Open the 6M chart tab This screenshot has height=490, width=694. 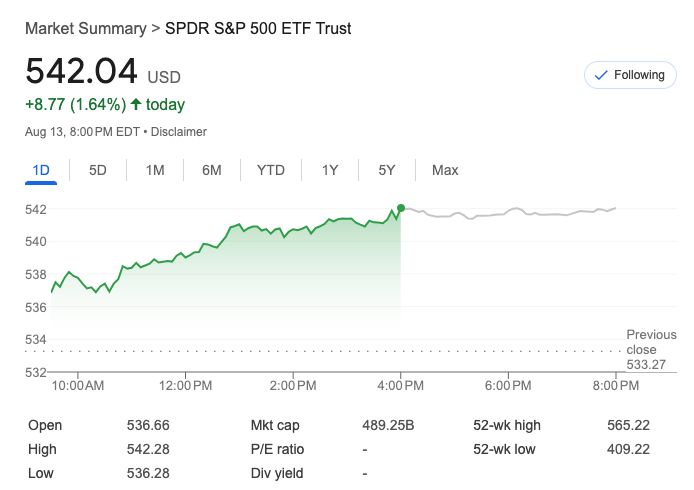pyautogui.click(x=212, y=170)
